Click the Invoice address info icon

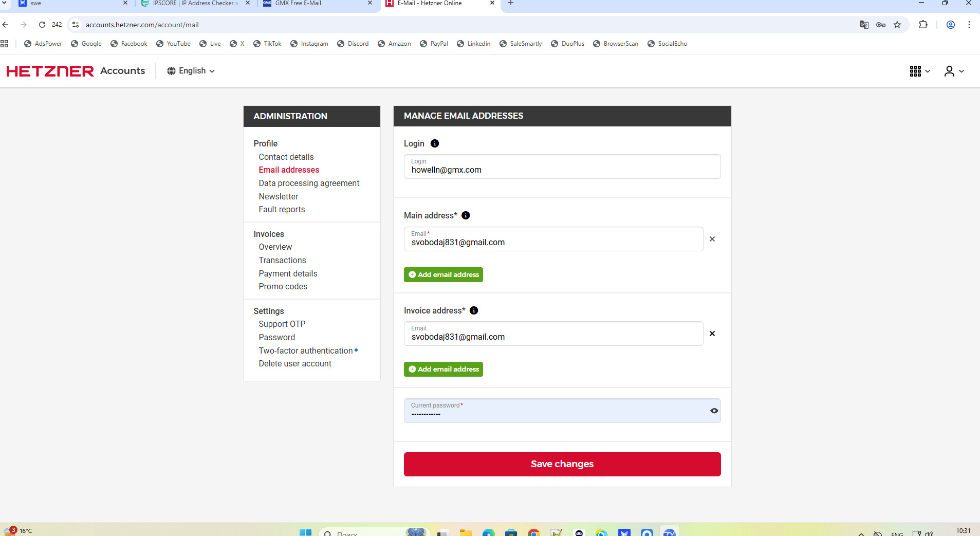tap(474, 310)
